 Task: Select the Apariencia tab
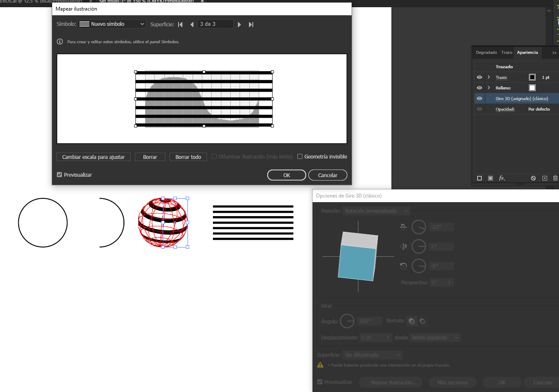click(527, 53)
